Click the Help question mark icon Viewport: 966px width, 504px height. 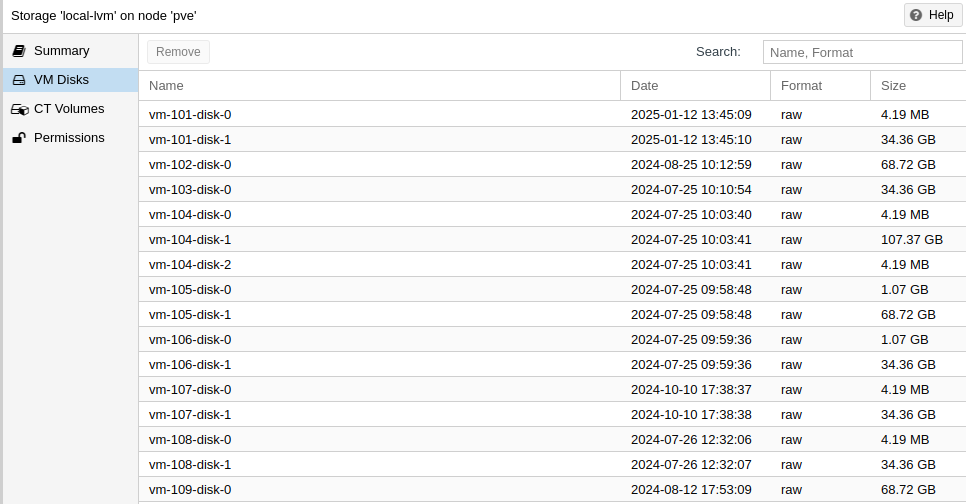click(x=916, y=15)
